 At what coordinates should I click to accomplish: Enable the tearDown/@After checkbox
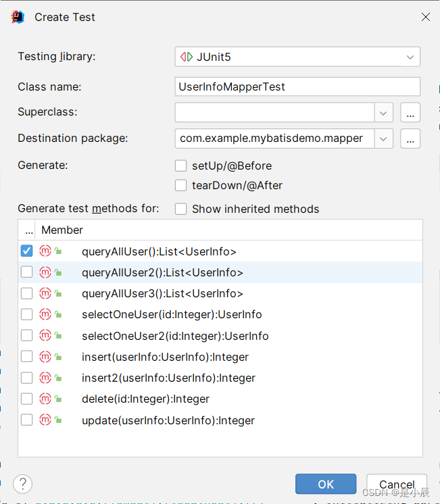180,185
